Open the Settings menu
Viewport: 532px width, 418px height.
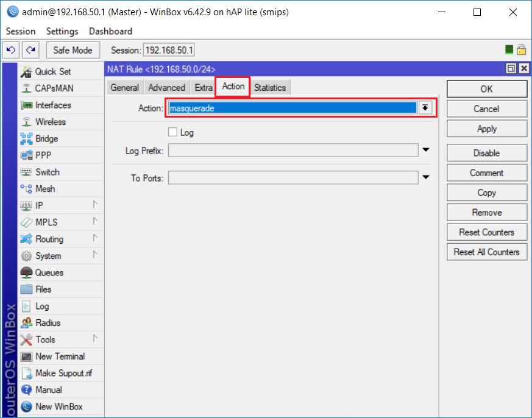click(x=62, y=31)
